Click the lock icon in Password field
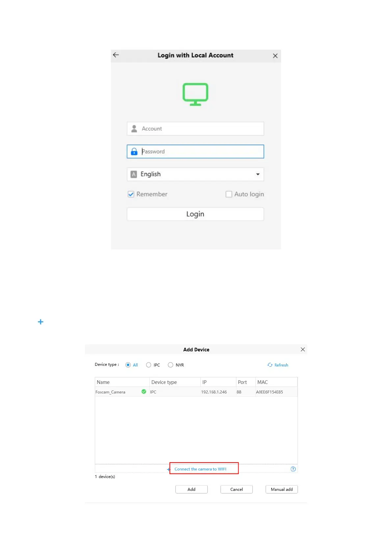The image size is (392, 554). (134, 152)
